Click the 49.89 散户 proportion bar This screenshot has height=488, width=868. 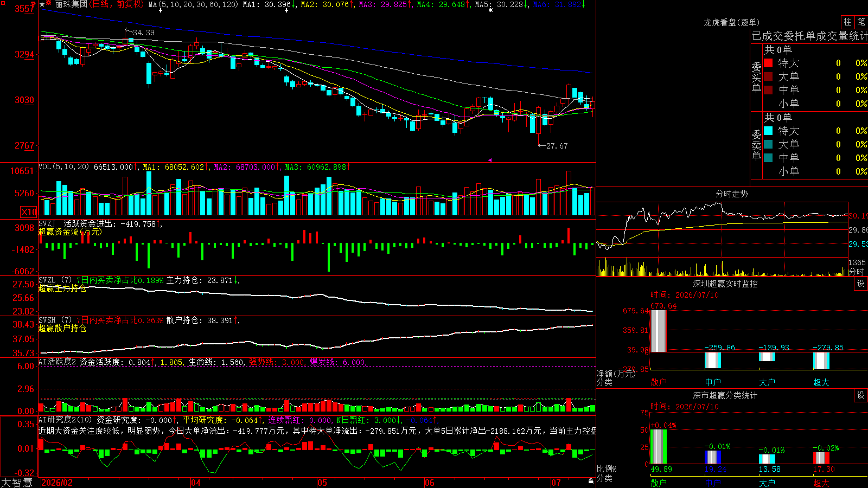click(x=658, y=446)
